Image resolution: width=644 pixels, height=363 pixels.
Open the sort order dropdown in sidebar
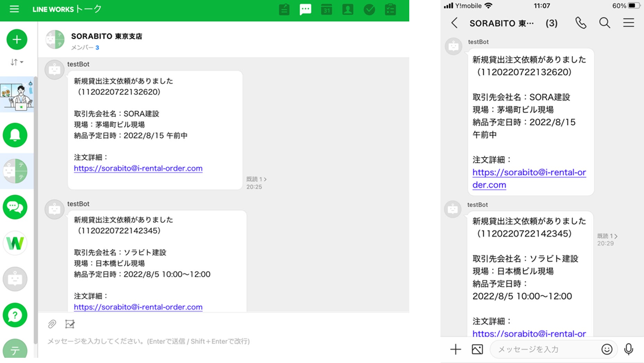17,62
